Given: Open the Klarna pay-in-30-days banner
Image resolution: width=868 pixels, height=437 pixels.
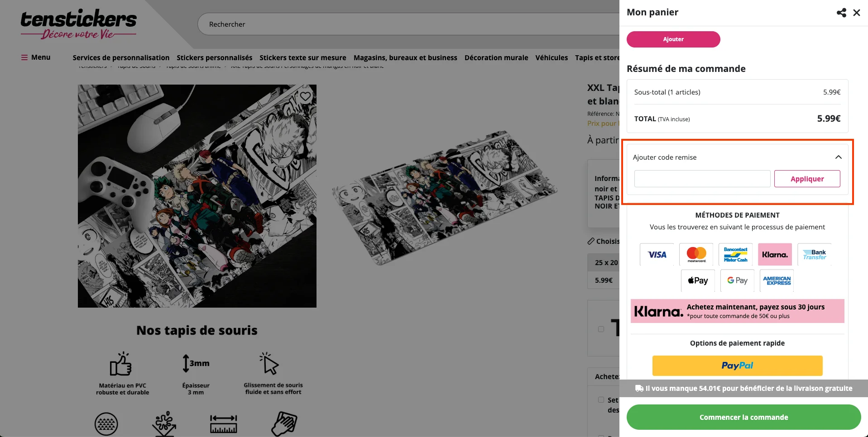Looking at the screenshot, I should coord(738,311).
